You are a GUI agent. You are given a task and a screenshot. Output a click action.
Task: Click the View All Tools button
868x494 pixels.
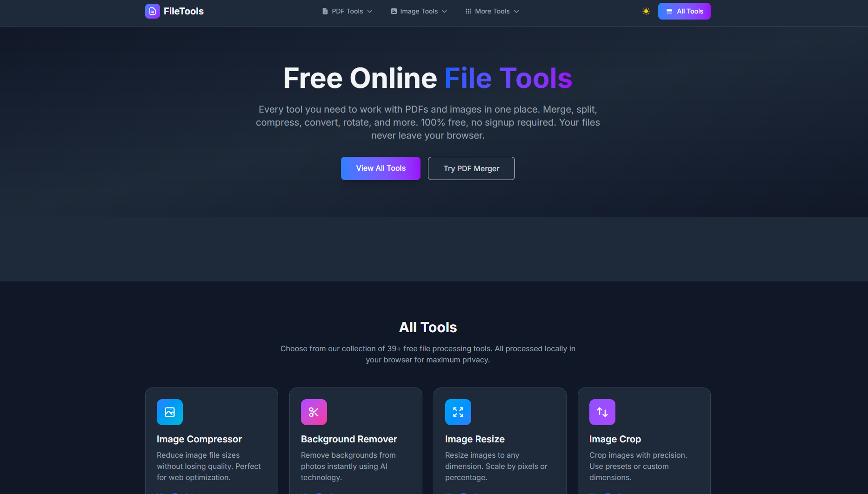[381, 168]
